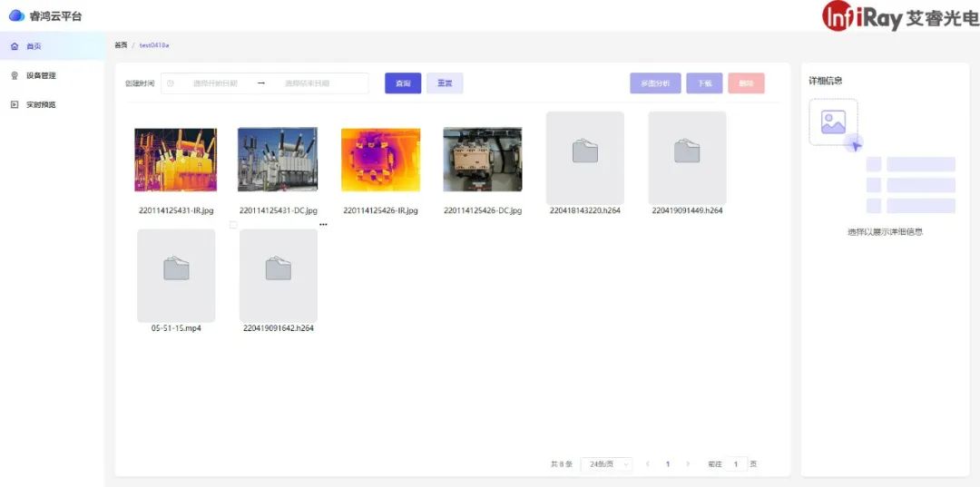980x487 pixels.
Task: Click the InfiRay 艾睿光电 logo
Action: coord(900,15)
